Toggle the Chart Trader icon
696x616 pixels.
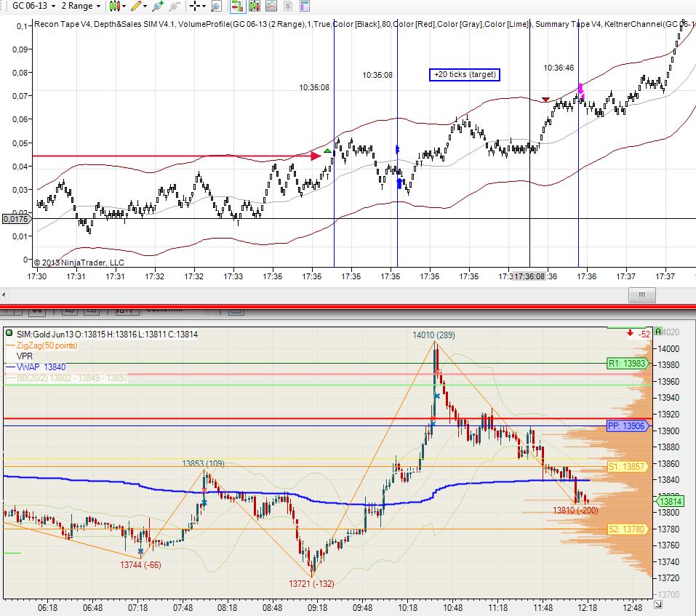pyautogui.click(x=237, y=6)
